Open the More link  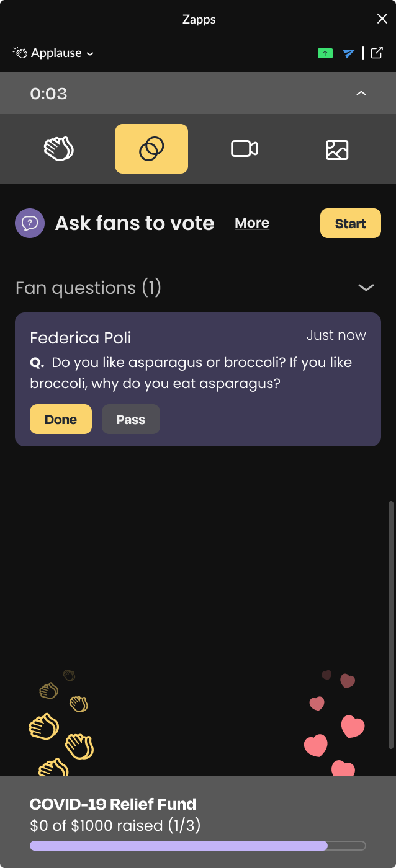click(x=252, y=223)
